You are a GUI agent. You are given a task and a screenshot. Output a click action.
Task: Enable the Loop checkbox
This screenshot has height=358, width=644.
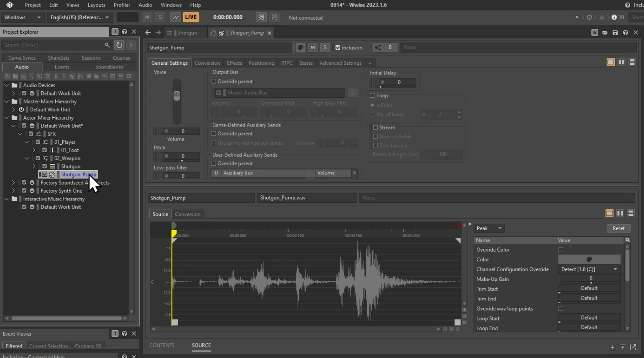(373, 95)
